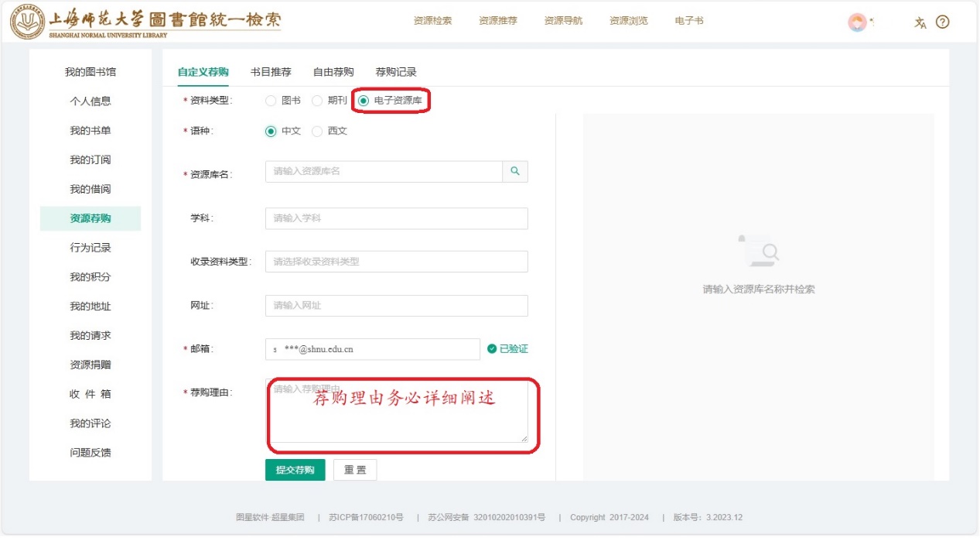This screenshot has height=538, width=980.
Task: Open the 收录资料类型 dropdown
Action: (x=396, y=262)
